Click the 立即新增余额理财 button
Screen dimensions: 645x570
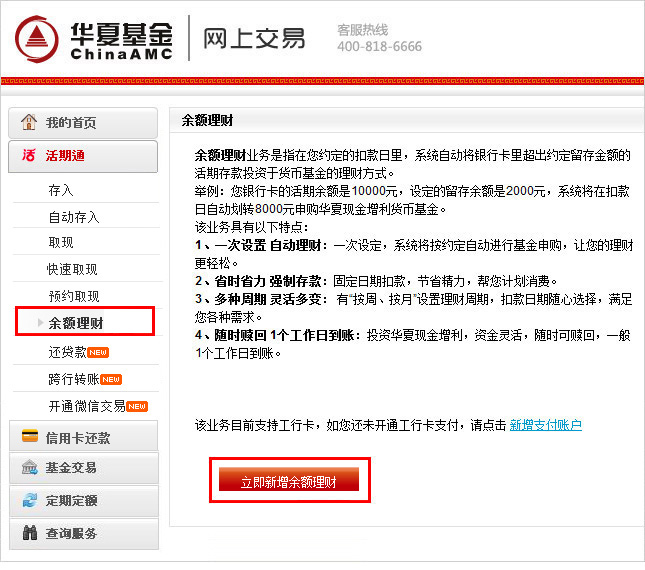tap(289, 480)
